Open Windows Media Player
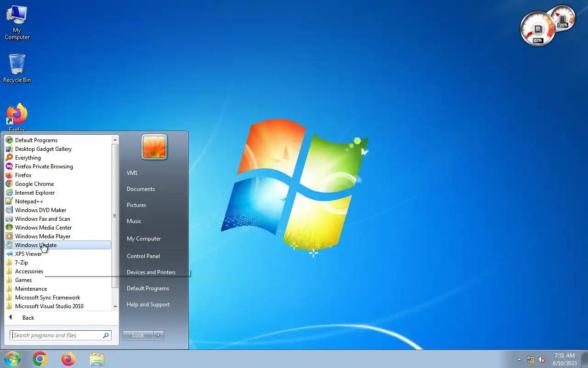 coord(57,236)
